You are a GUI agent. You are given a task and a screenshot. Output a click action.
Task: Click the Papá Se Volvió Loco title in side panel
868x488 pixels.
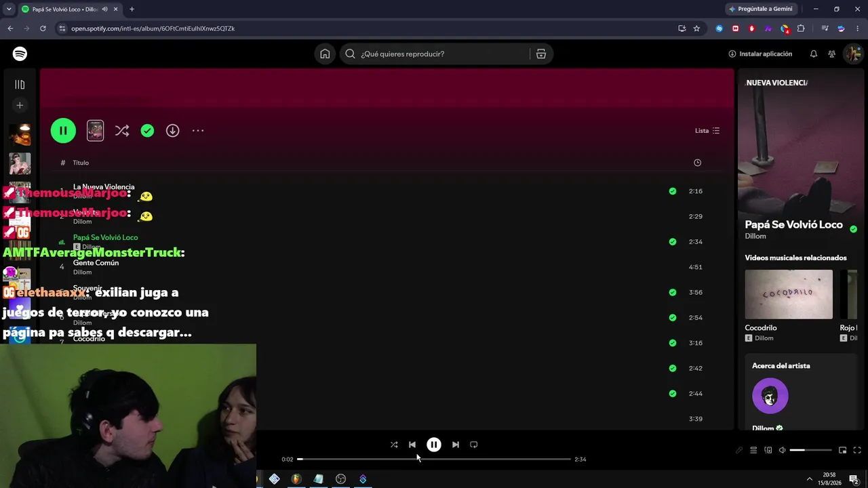794,224
